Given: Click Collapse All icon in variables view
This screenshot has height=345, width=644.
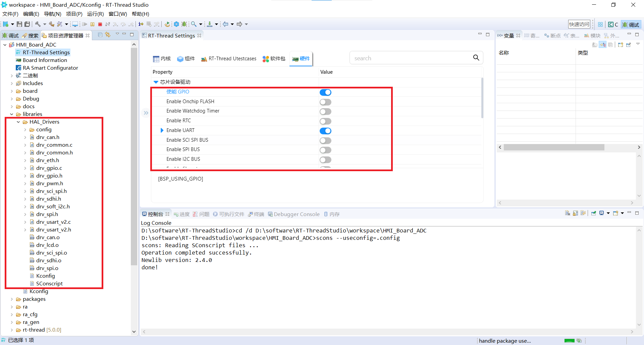Looking at the screenshot, I should [x=610, y=45].
